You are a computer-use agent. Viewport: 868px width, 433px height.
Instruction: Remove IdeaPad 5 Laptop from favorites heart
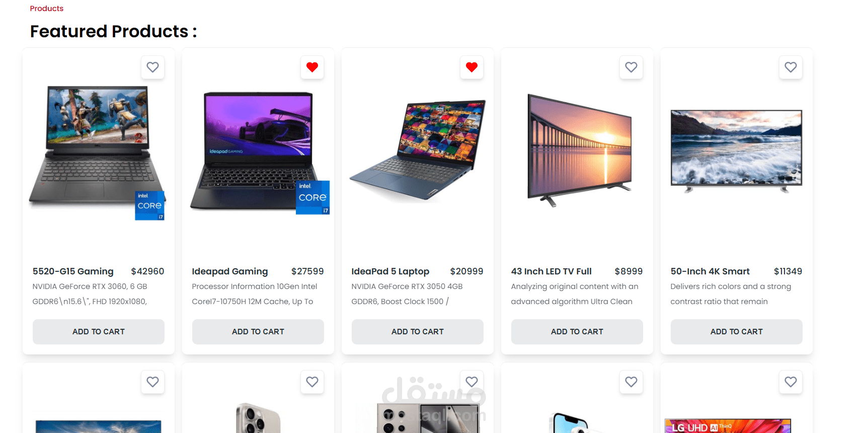click(471, 67)
